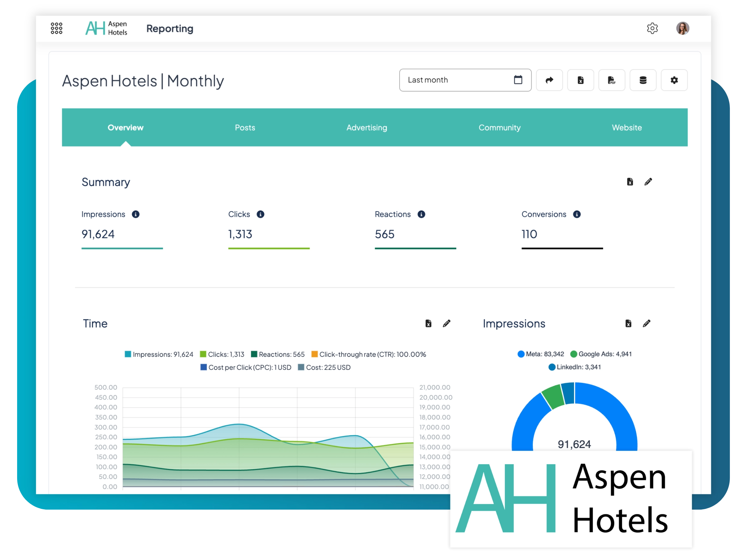
Task: Switch to the Advertising tab
Action: 366,128
